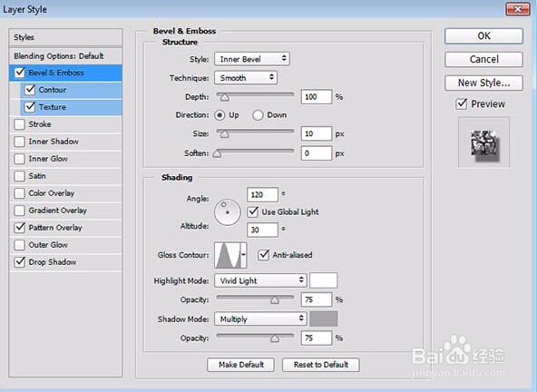Screen dimensions: 537x392
Task: Open the gray Shadow color swatch
Action: pos(323,319)
